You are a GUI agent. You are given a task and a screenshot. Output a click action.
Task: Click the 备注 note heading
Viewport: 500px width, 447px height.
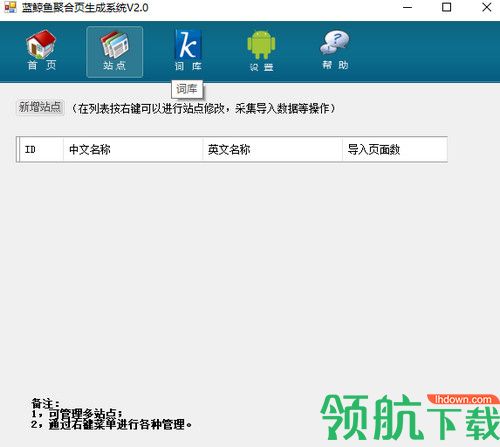pyautogui.click(x=45, y=403)
